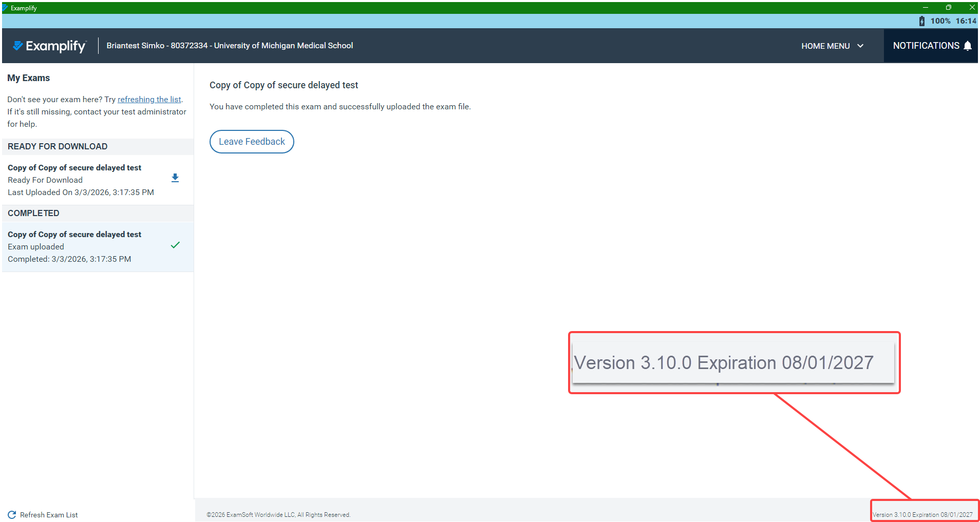Click the Examplify icon in the title bar
Viewport: 980px width, 522px height.
pos(6,7)
